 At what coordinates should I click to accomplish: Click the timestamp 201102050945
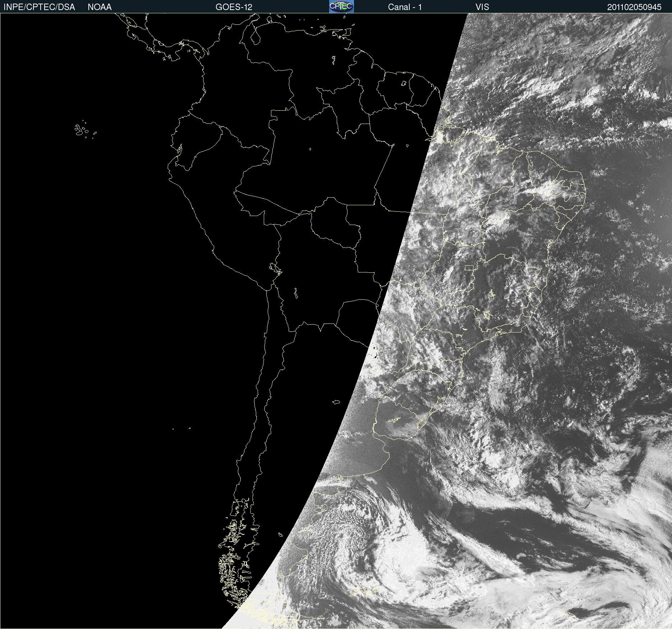click(634, 7)
